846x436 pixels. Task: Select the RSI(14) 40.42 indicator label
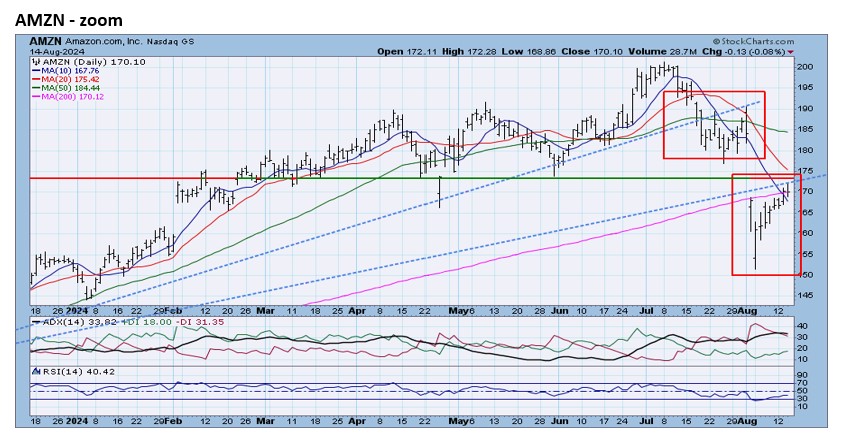coord(79,372)
